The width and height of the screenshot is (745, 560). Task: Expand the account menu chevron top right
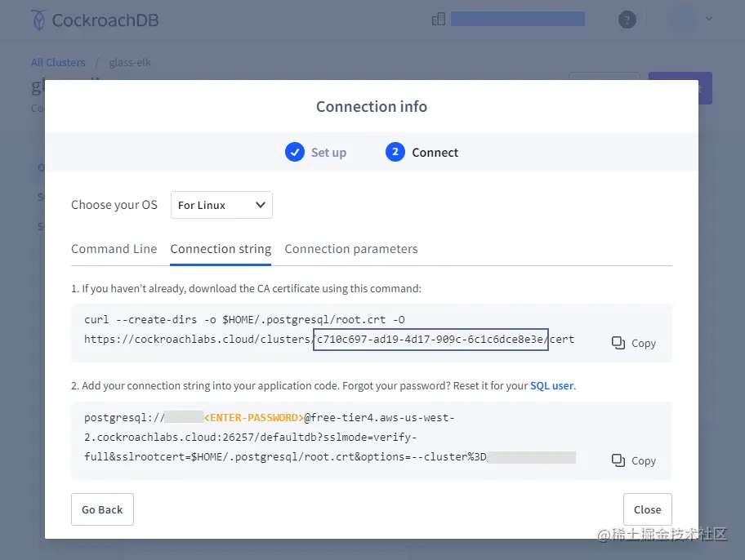coord(707,18)
